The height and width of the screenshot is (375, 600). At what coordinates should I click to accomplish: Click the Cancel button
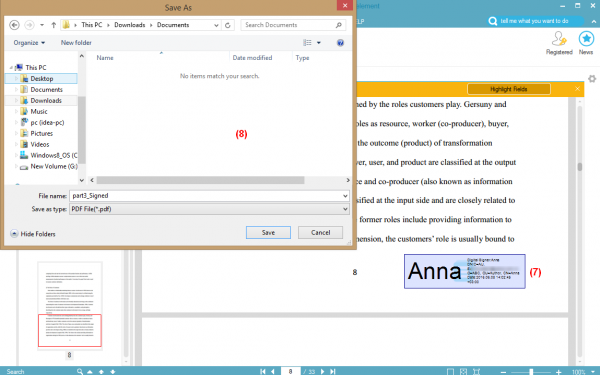[320, 233]
